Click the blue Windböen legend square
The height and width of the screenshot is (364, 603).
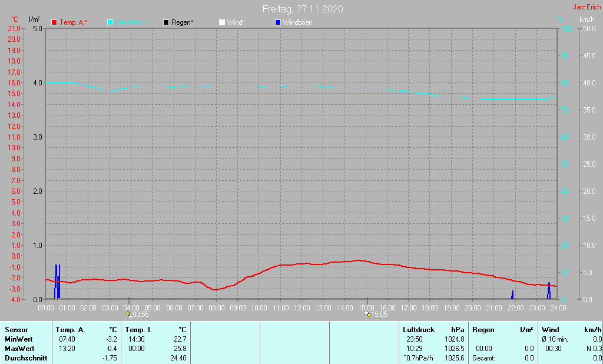(278, 23)
